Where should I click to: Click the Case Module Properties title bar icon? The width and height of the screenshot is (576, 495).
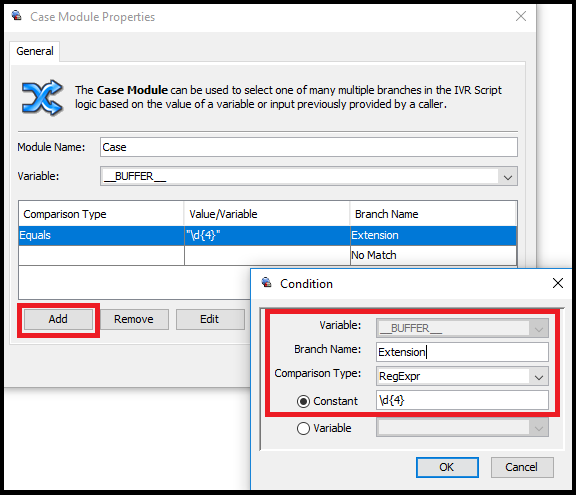tap(17, 16)
